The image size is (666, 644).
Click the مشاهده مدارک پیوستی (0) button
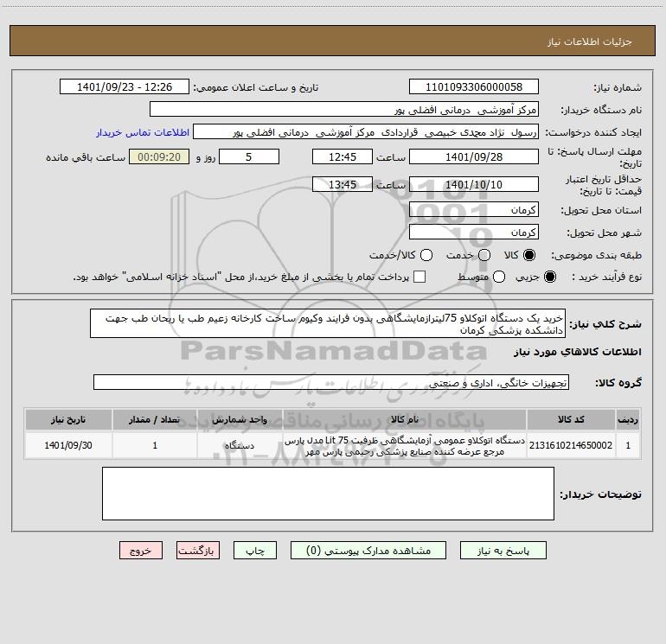(x=368, y=550)
